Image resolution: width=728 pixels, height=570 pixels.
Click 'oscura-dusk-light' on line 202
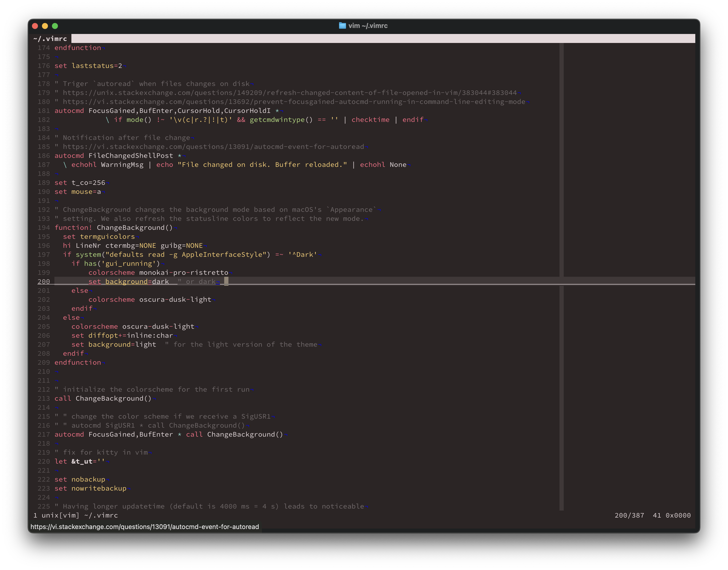175,300
